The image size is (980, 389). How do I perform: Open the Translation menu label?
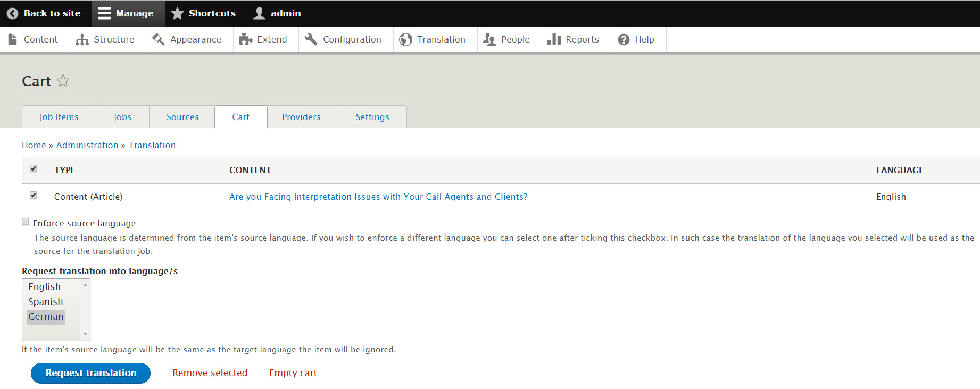point(441,39)
